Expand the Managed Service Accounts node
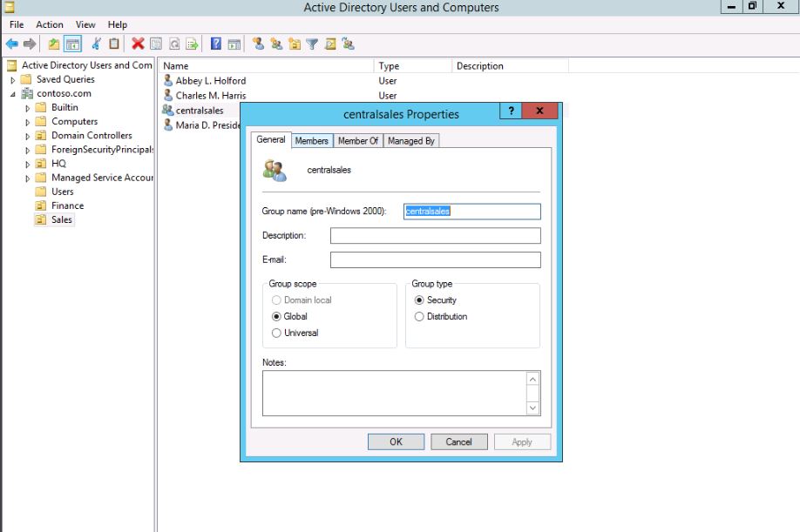Screen dimensions: 800x532 click(28, 178)
